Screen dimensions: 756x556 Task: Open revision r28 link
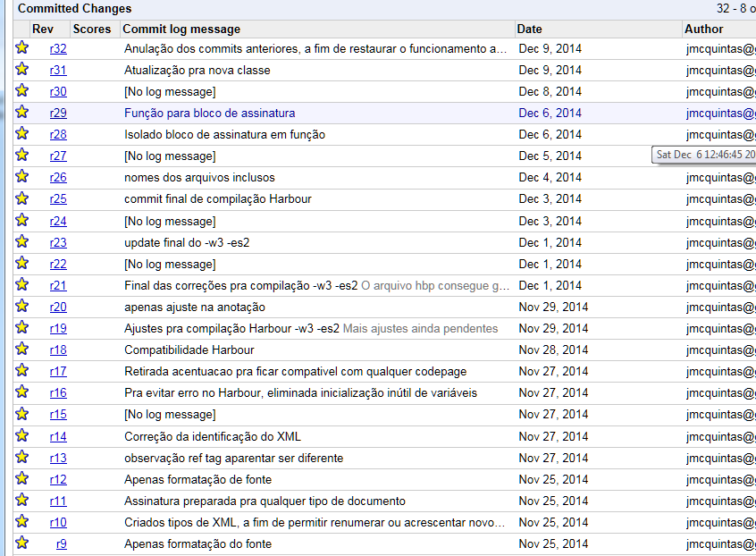click(58, 134)
